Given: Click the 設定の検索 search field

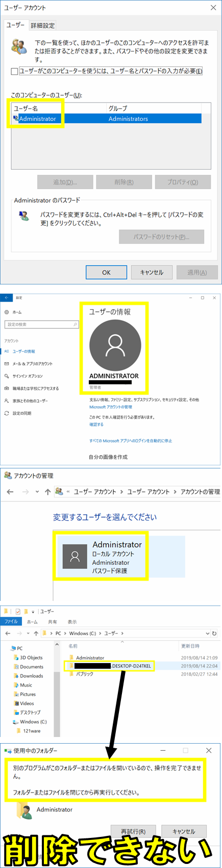Looking at the screenshot, I should tap(41, 324).
